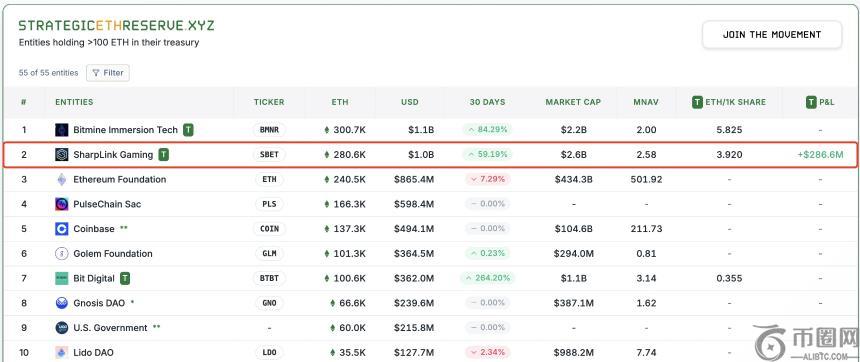The height and width of the screenshot is (362, 860).
Task: Click the 59.19% 30-day change badge
Action: coord(488,155)
